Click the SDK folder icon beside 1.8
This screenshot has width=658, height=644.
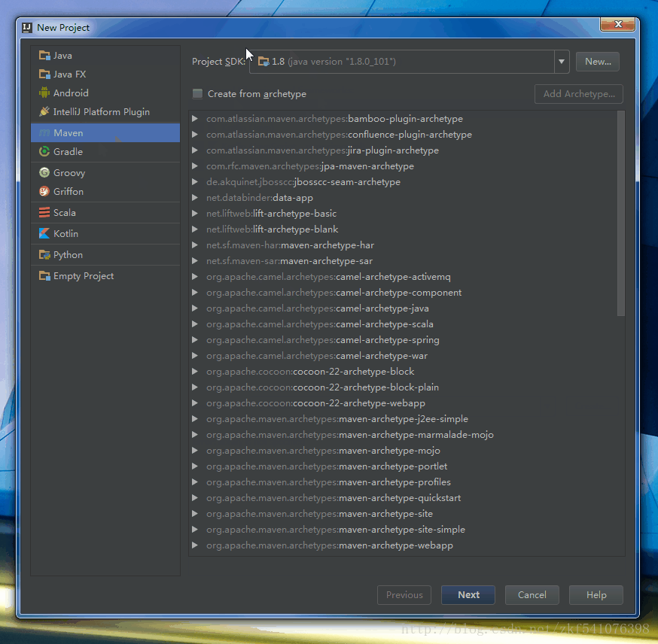(264, 62)
